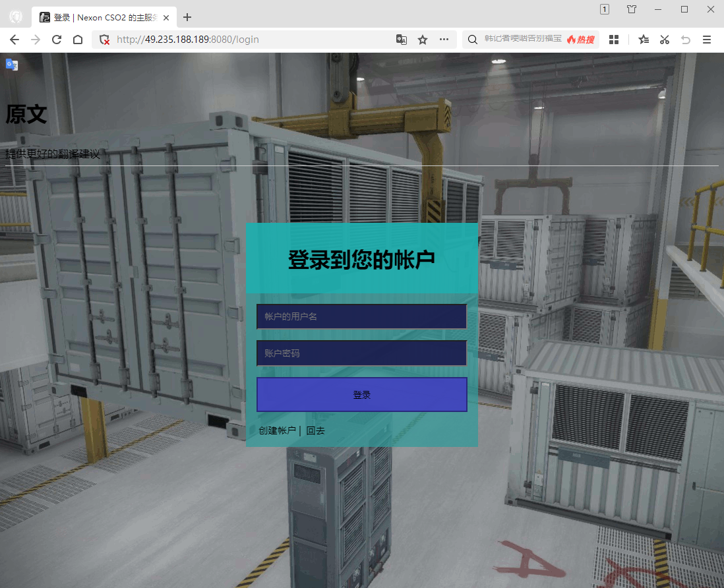Close the Nexon CSO2 login tab

[x=166, y=18]
